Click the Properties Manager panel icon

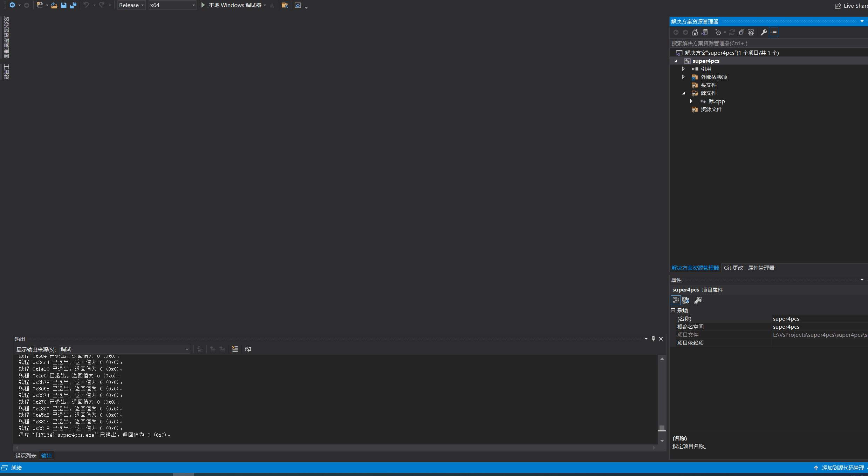pyautogui.click(x=761, y=268)
